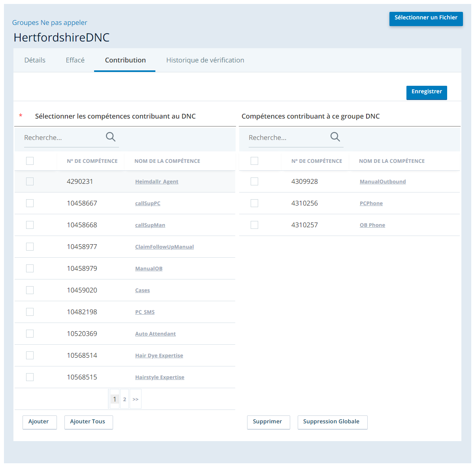Click the HertfordshireDNC page title
The height and width of the screenshot is (468, 476).
[62, 38]
